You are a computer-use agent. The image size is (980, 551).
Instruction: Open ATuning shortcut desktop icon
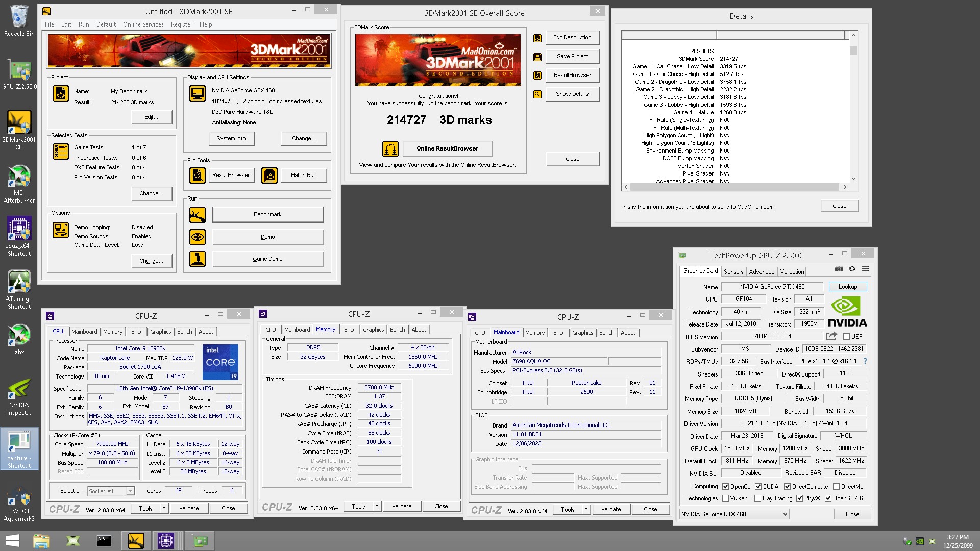[x=19, y=289]
